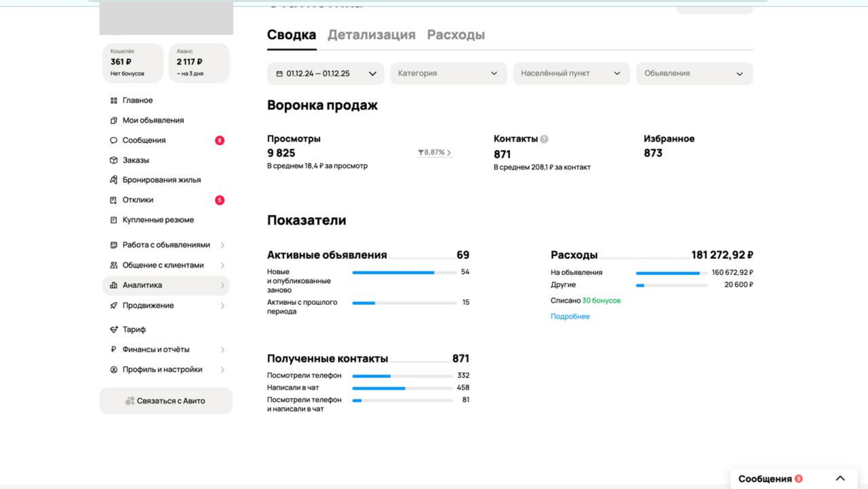Click the help icon beside Контакты

(544, 139)
